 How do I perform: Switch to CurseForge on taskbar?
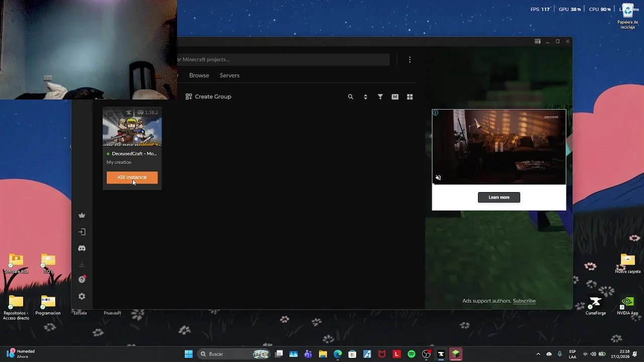click(441, 354)
